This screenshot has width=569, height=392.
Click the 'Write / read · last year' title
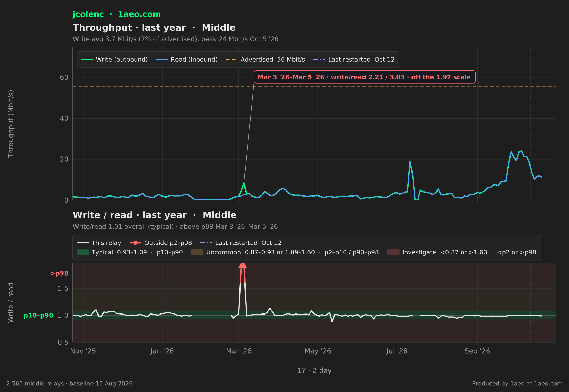154,215
